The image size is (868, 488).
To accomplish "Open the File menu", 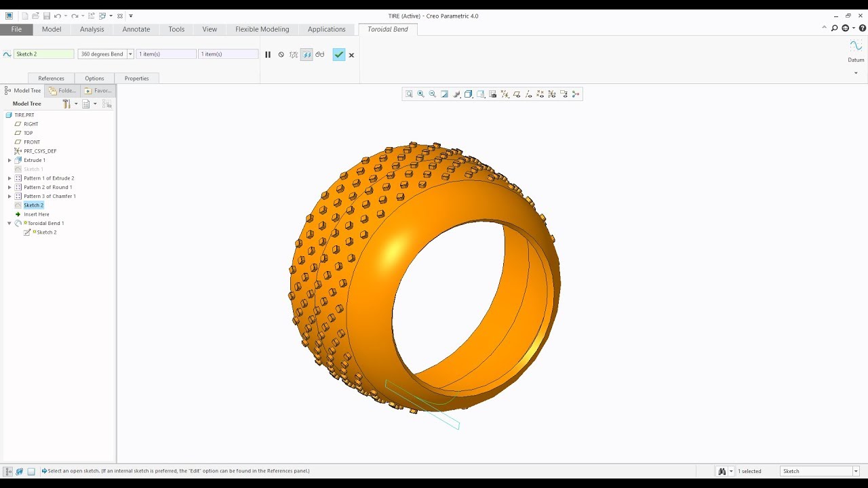I will click(x=16, y=29).
